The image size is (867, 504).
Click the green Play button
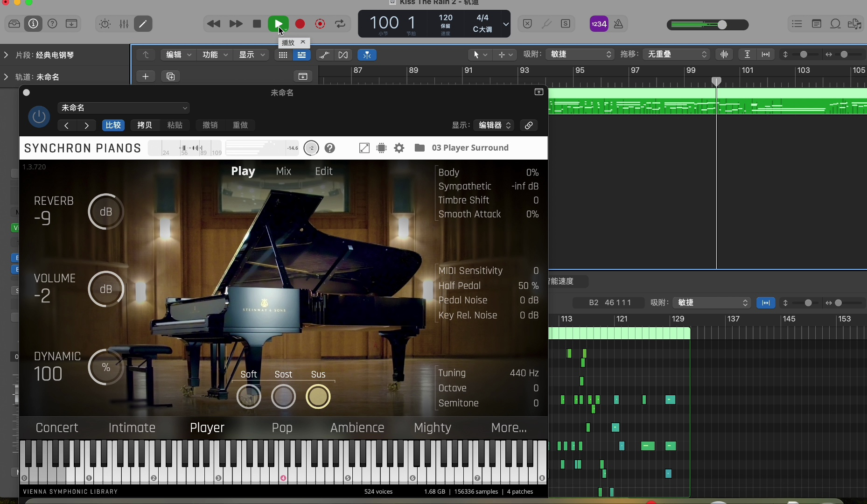pos(278,24)
